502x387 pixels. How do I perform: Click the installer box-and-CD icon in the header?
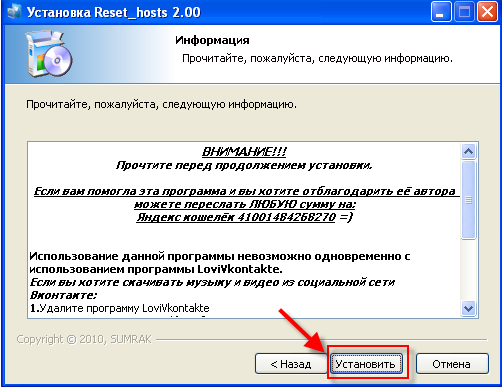click(x=49, y=54)
